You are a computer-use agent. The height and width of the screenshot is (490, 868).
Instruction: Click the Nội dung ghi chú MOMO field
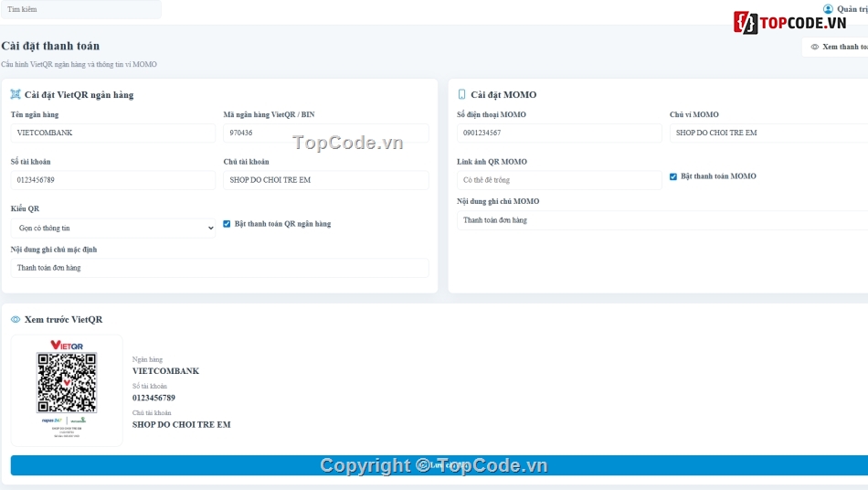click(x=662, y=220)
